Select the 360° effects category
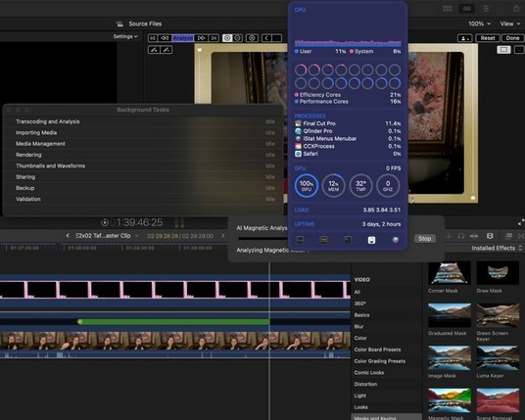Screen dimensions: 525x420 [x=359, y=303]
